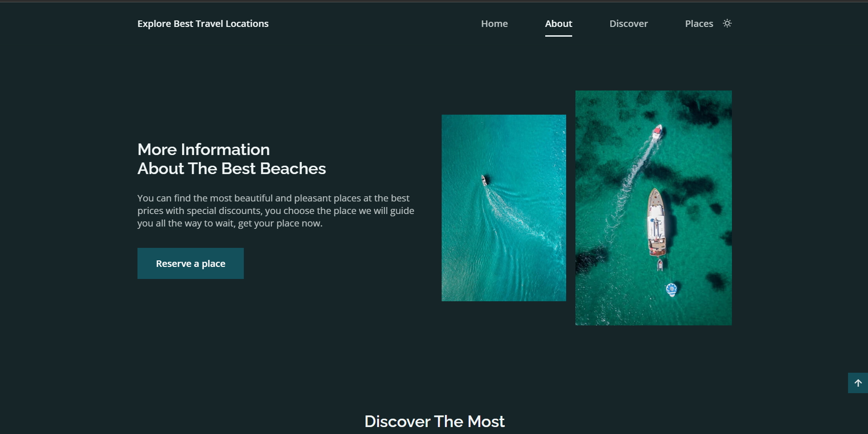Open the Home menu item
Screen dimensions: 868x434
click(x=494, y=23)
